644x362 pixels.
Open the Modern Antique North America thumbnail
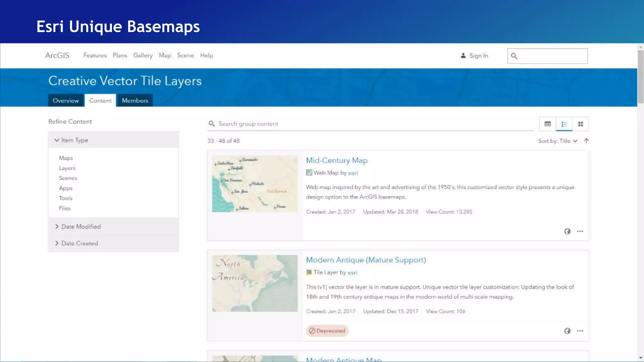click(255, 283)
